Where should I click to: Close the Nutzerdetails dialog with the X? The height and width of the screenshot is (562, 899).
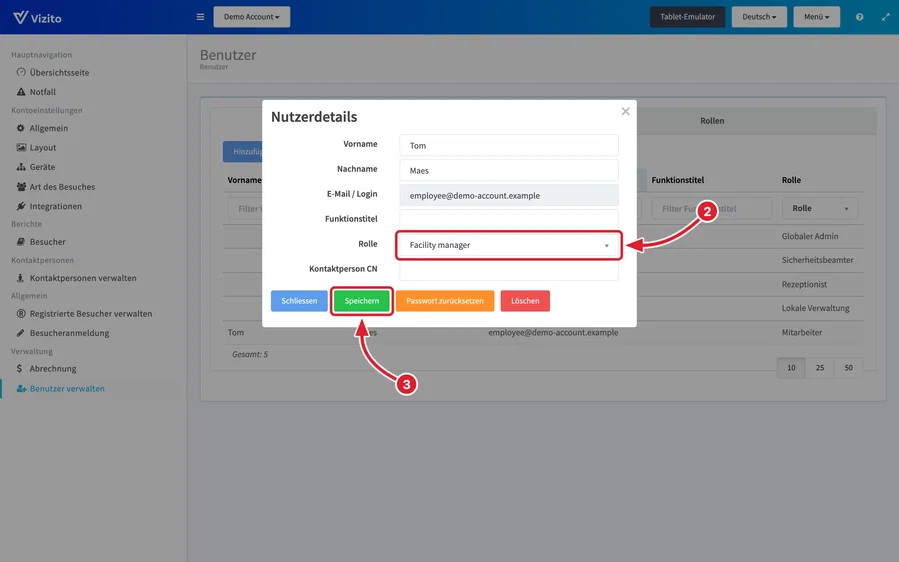point(626,111)
